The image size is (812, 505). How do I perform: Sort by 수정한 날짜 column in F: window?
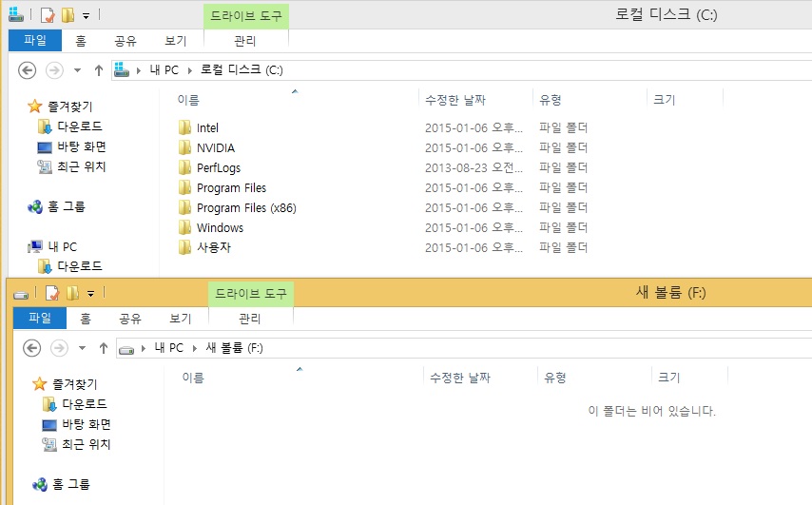pyautogui.click(x=460, y=378)
